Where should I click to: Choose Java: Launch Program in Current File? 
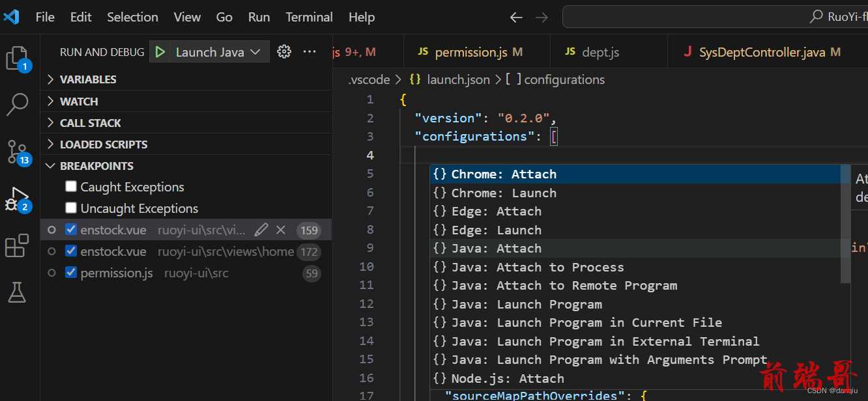(x=635, y=323)
